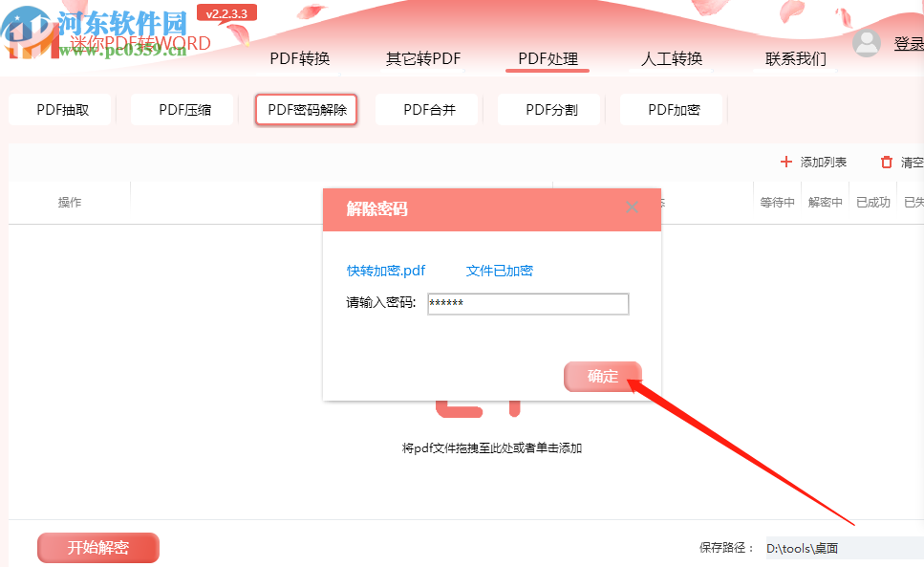Click the password input field (请输入密码)
Viewport: 924px width, 567px height.
click(527, 303)
